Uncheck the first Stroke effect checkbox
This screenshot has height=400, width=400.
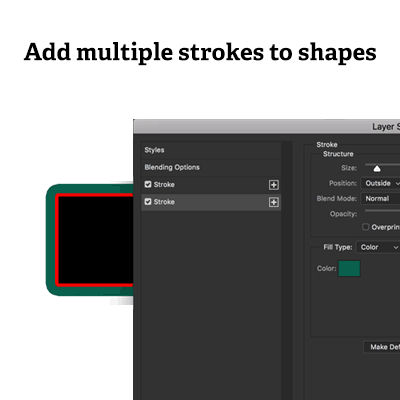[x=148, y=184]
